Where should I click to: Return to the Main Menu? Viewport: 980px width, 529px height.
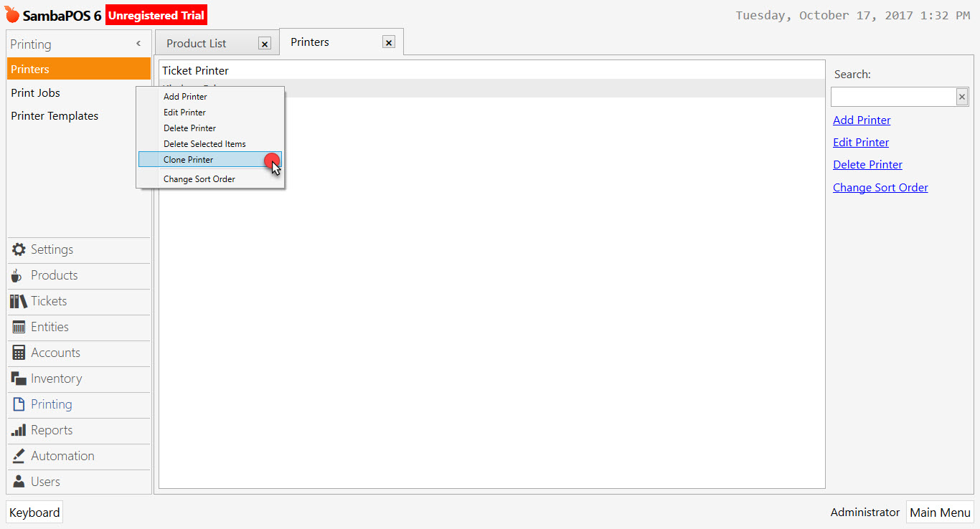pyautogui.click(x=940, y=512)
